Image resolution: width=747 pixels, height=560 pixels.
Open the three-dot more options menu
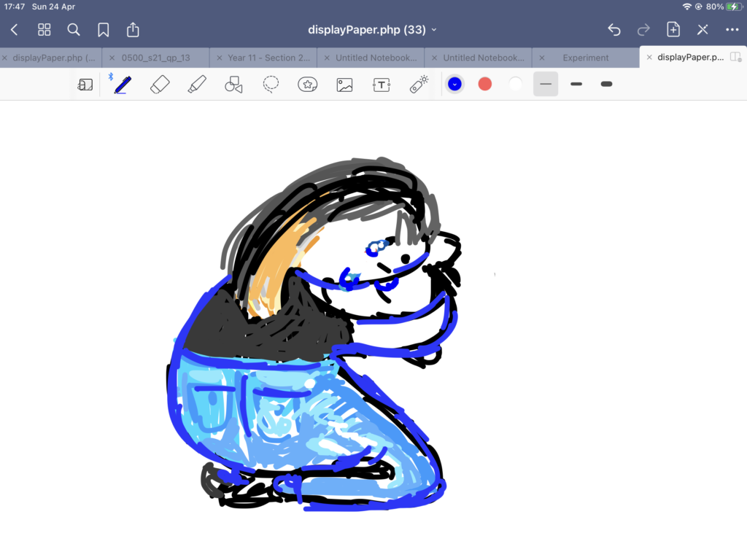(732, 30)
